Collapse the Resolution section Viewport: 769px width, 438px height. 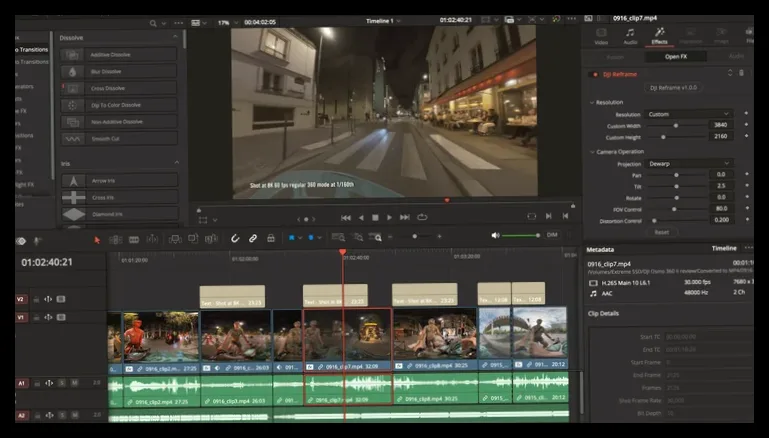(592, 103)
